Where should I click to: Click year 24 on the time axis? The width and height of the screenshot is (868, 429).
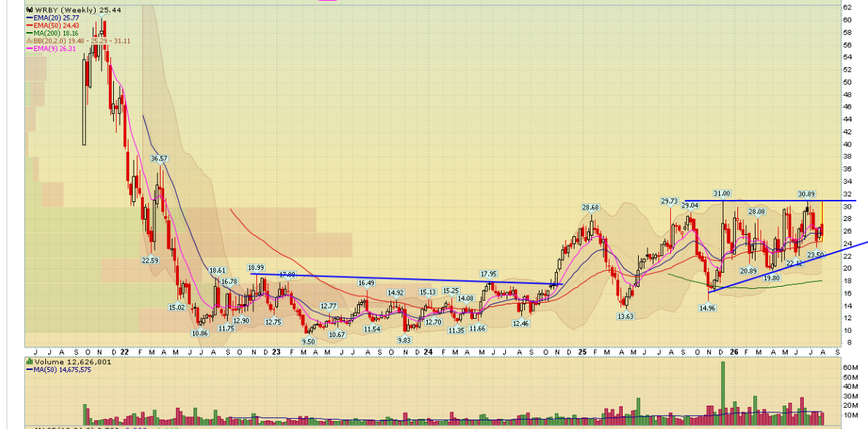pos(429,352)
